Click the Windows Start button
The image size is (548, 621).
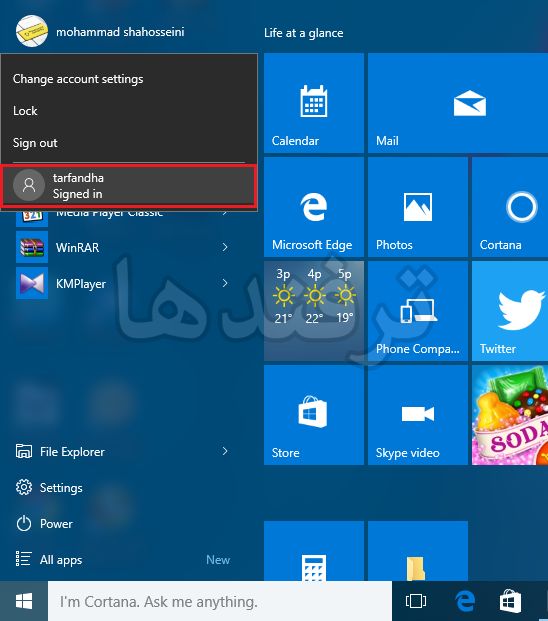pyautogui.click(x=24, y=601)
